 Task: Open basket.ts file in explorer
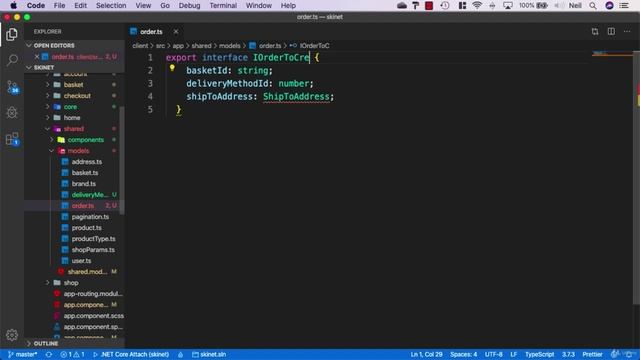click(84, 173)
